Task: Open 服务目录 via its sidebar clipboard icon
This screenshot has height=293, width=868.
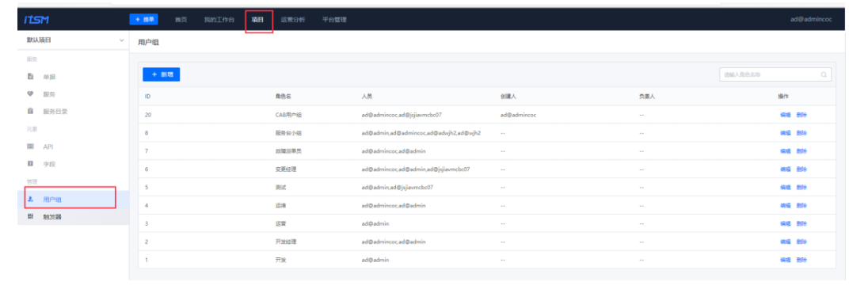Action: coord(31,111)
